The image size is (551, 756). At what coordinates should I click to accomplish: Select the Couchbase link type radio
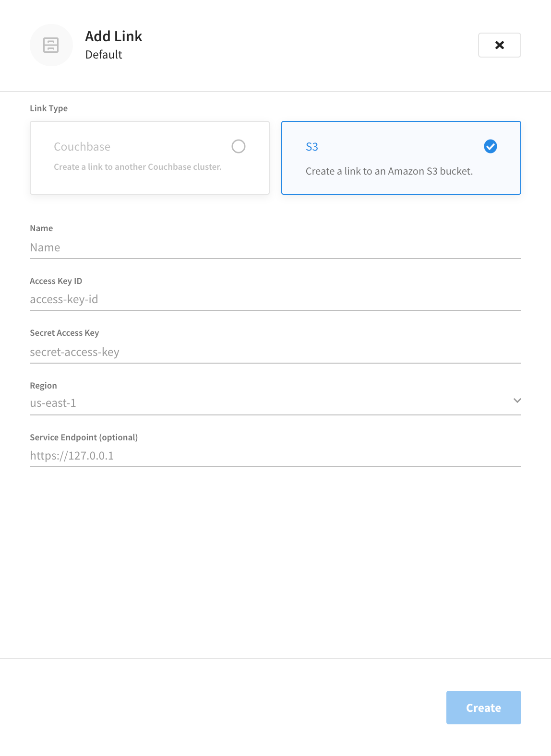coord(239,146)
